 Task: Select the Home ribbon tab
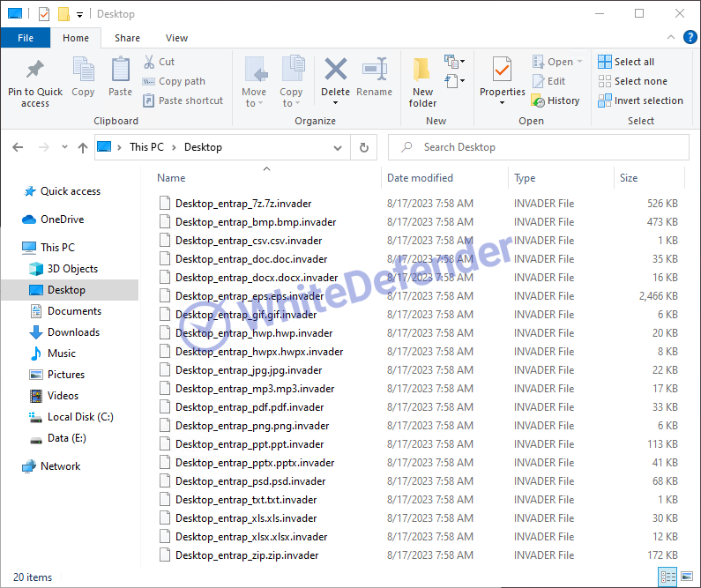coord(76,38)
